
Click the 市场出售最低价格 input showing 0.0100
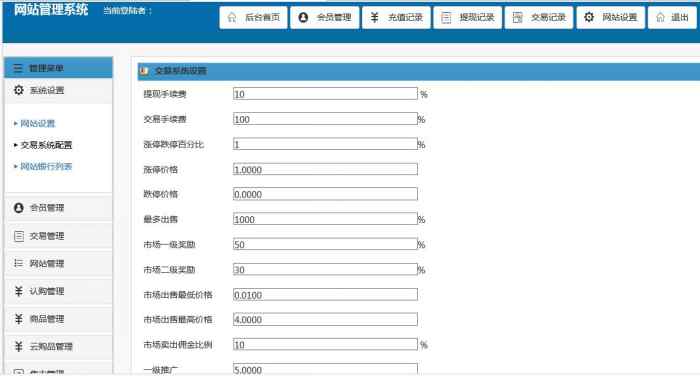click(325, 294)
